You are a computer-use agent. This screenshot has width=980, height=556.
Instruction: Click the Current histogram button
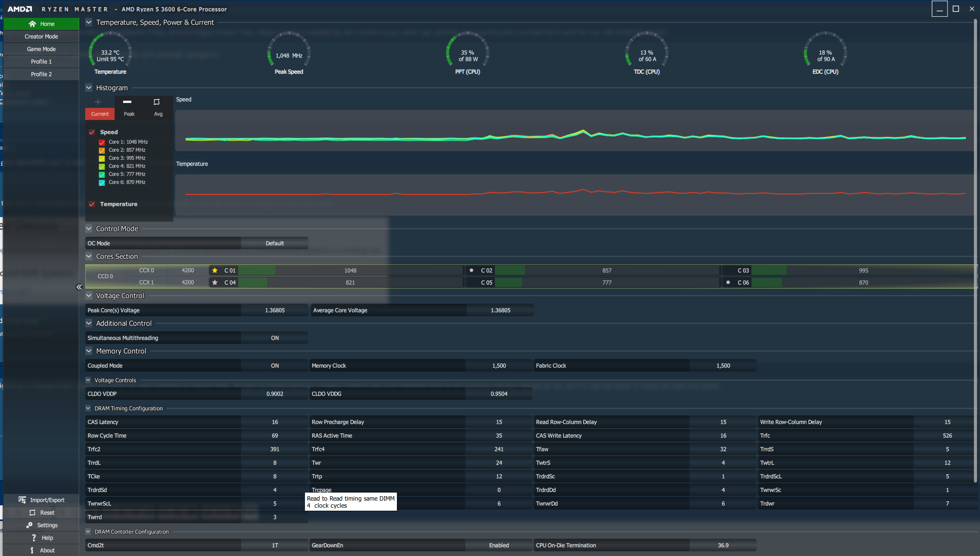coord(100,114)
